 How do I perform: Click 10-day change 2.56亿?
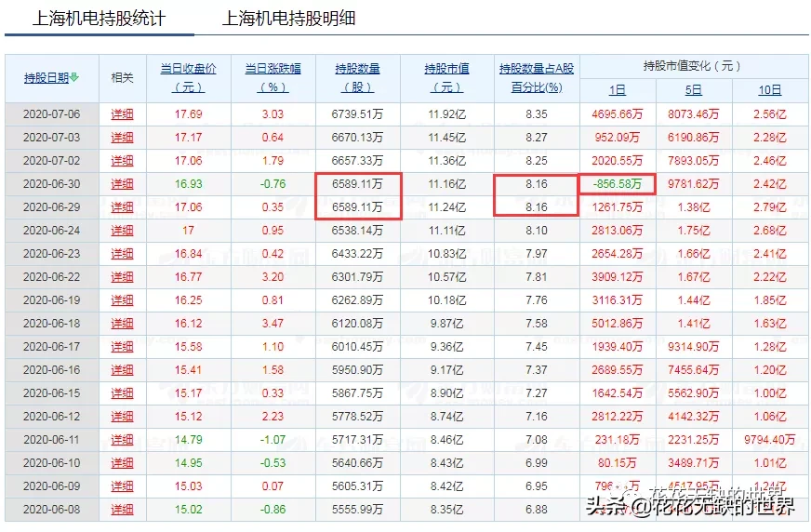[770, 114]
